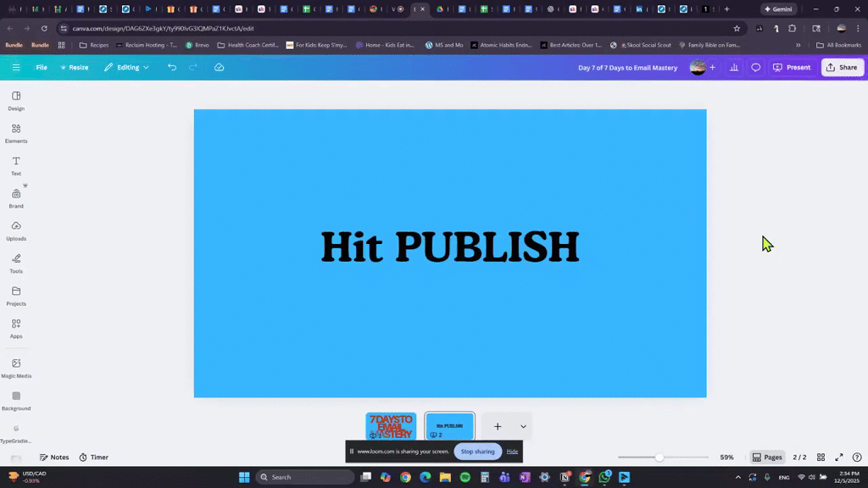This screenshot has height=488, width=868.
Task: Open the Editing mode dropdown
Action: pyautogui.click(x=126, y=67)
